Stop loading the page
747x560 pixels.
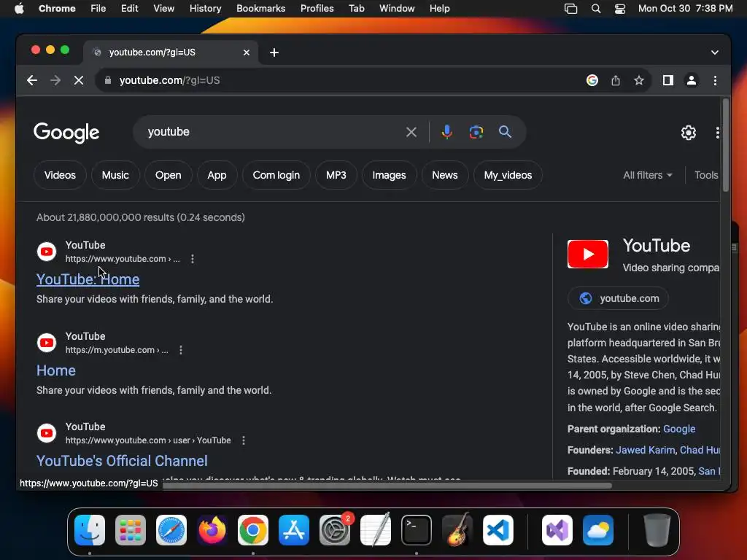click(79, 80)
